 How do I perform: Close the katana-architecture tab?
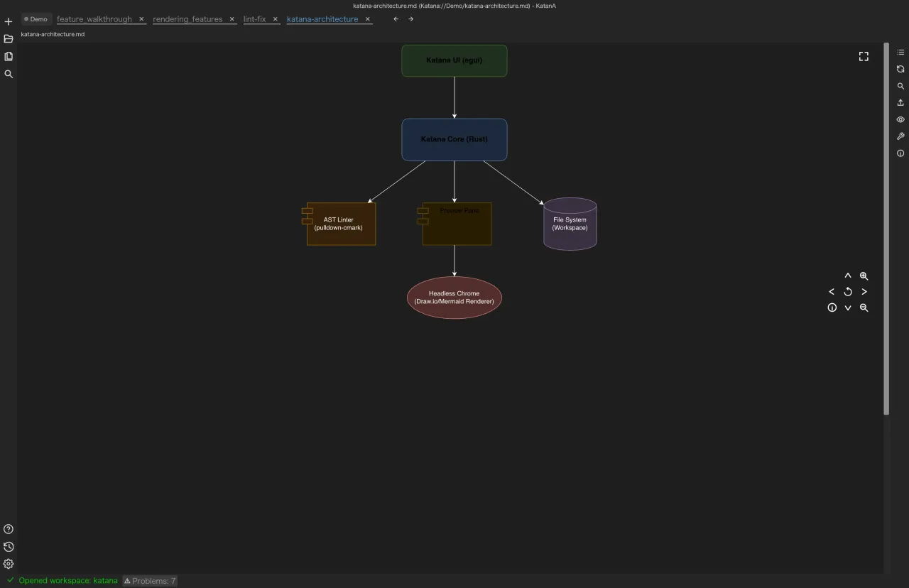coord(368,19)
